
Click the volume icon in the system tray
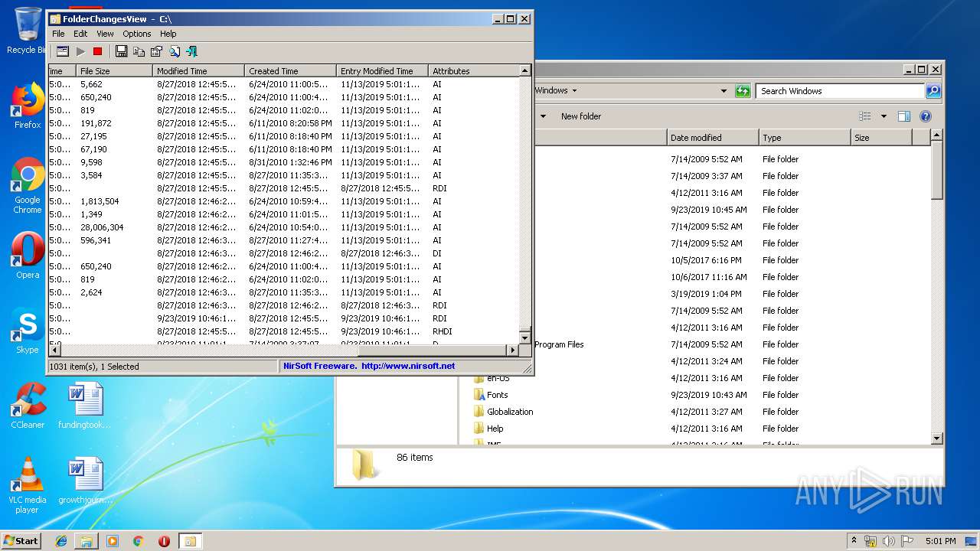[x=888, y=541]
